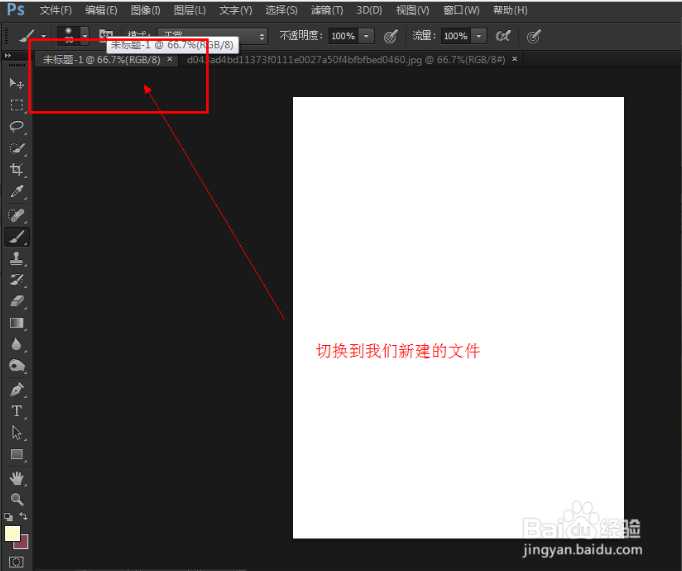Select the Eraser tool
Image resolution: width=682 pixels, height=571 pixels.
[x=17, y=301]
